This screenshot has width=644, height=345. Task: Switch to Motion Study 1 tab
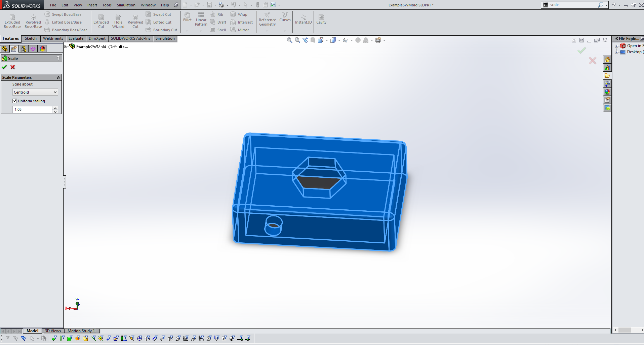[81, 331]
